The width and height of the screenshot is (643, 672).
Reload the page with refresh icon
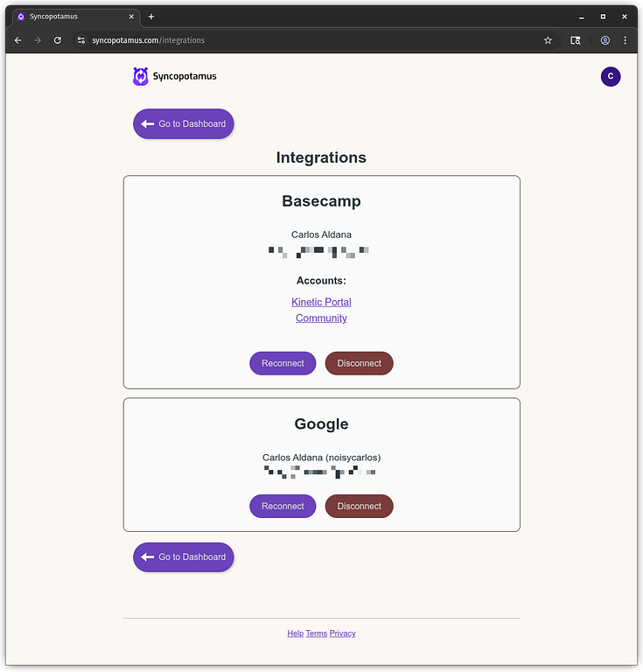[x=58, y=40]
